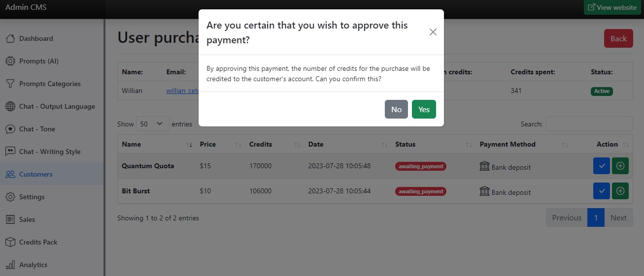Viewport: 644px width, 276px height.
Task: Click the Chat - Output Language globe icon
Action: point(10,106)
